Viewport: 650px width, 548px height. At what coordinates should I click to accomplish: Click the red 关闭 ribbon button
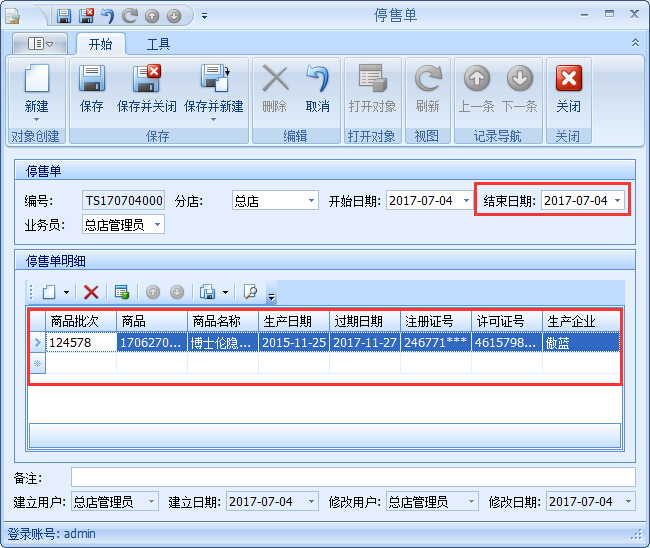click(569, 90)
